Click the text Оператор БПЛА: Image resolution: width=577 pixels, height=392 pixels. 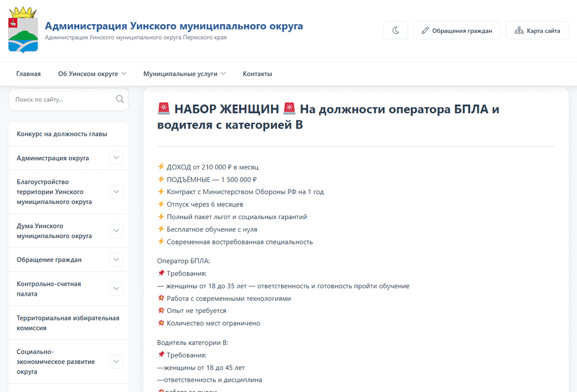[x=183, y=261]
